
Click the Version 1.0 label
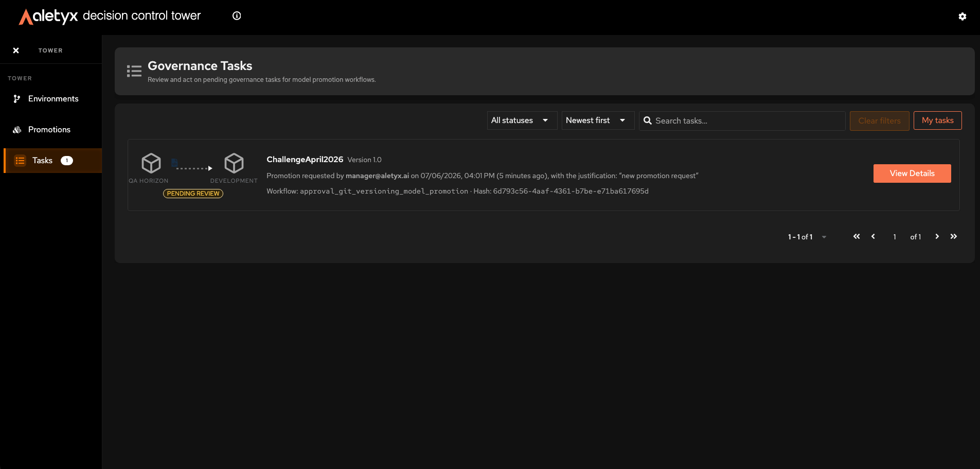pyautogui.click(x=364, y=160)
